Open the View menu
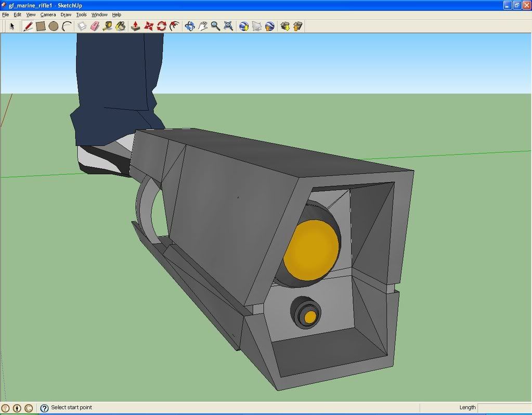 [x=31, y=15]
